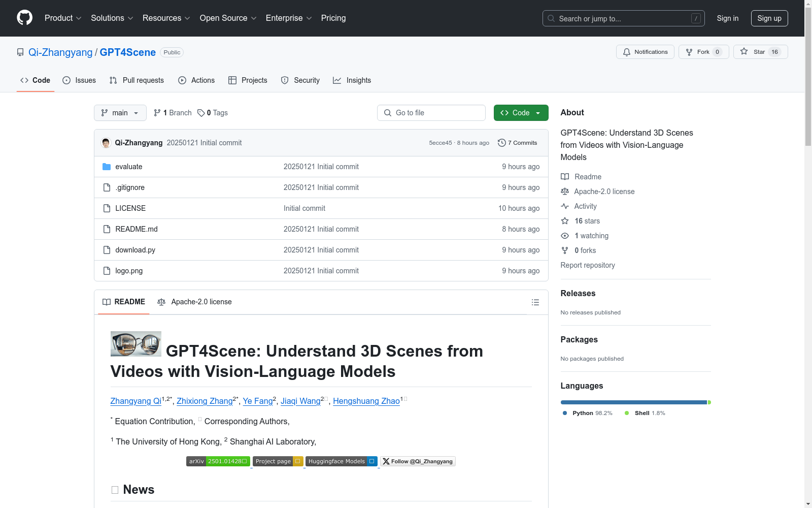Viewport: 812px width, 508px height.
Task: Click the repository book icon beside Qi-Zhangyang
Action: click(20, 52)
